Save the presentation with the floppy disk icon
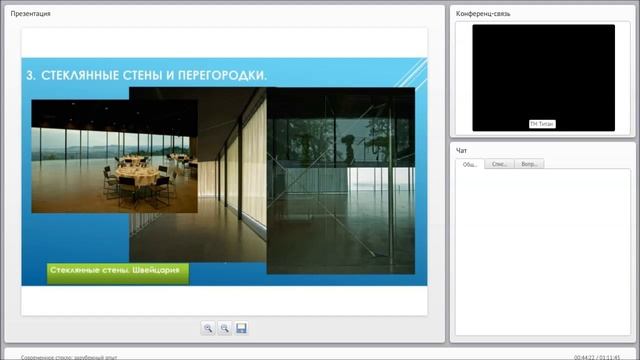Viewport: 640px width, 360px height. click(x=241, y=328)
